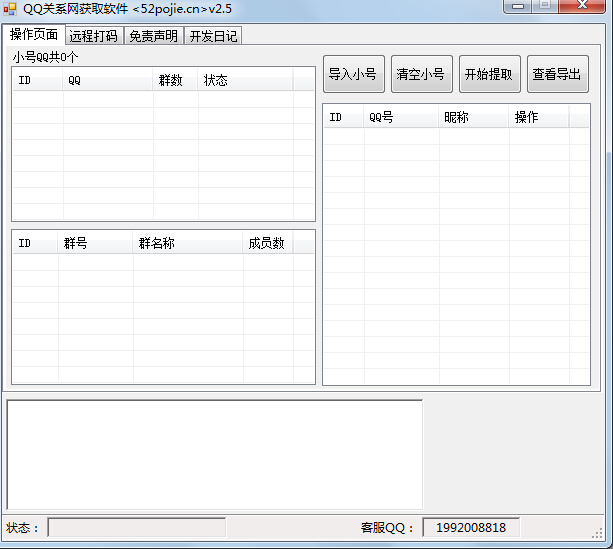Click the 群号 column header

pos(95,243)
